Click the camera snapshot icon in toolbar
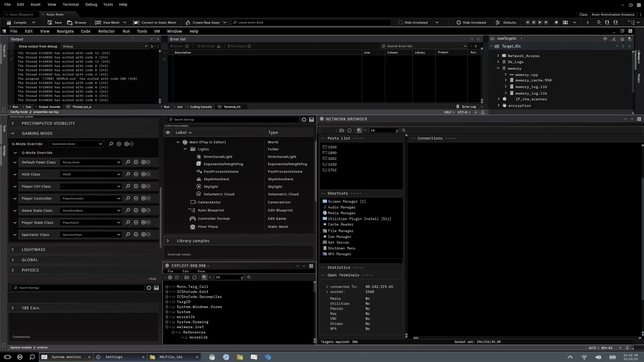Viewport: 644px width, 362px height. (565, 23)
